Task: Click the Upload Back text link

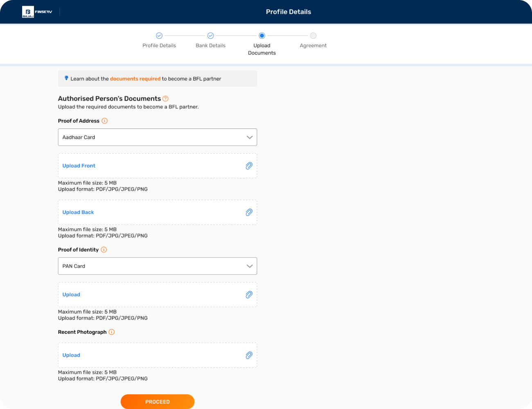Action: [x=78, y=212]
